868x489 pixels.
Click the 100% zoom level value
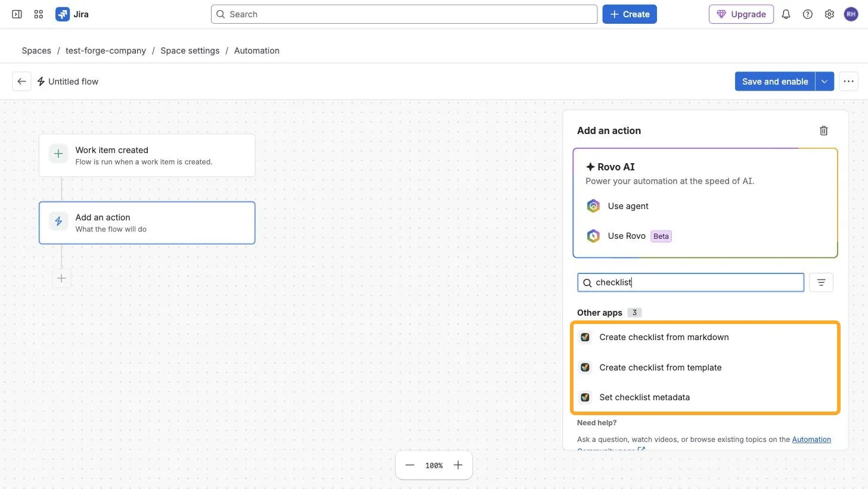434,466
